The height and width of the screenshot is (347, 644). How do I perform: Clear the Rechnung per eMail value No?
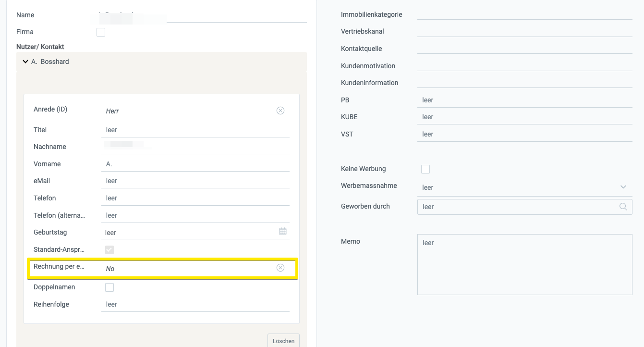(x=280, y=268)
